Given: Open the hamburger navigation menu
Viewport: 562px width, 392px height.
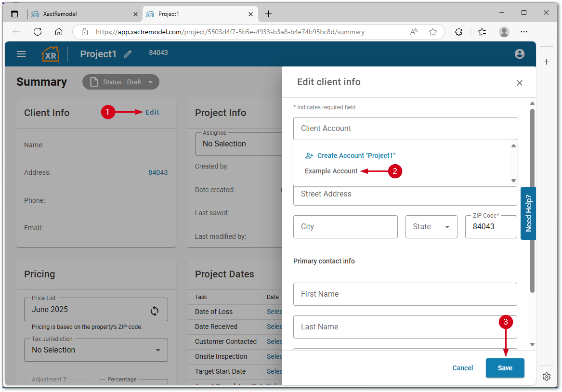Looking at the screenshot, I should tap(21, 54).
